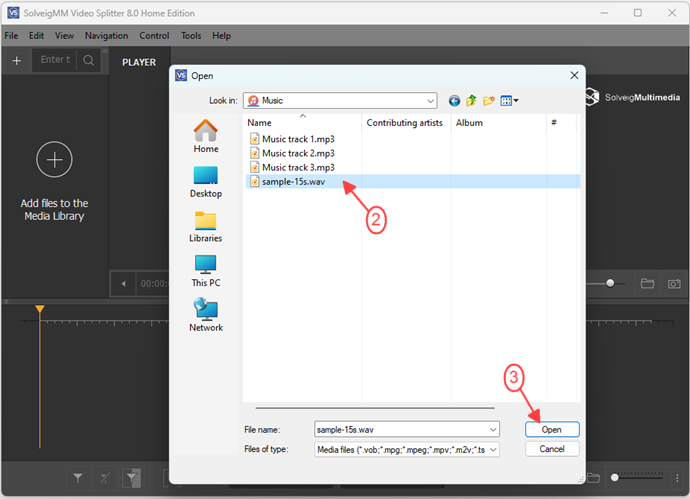
Task: Open the Desktop location in the dialog sidebar
Action: [206, 182]
